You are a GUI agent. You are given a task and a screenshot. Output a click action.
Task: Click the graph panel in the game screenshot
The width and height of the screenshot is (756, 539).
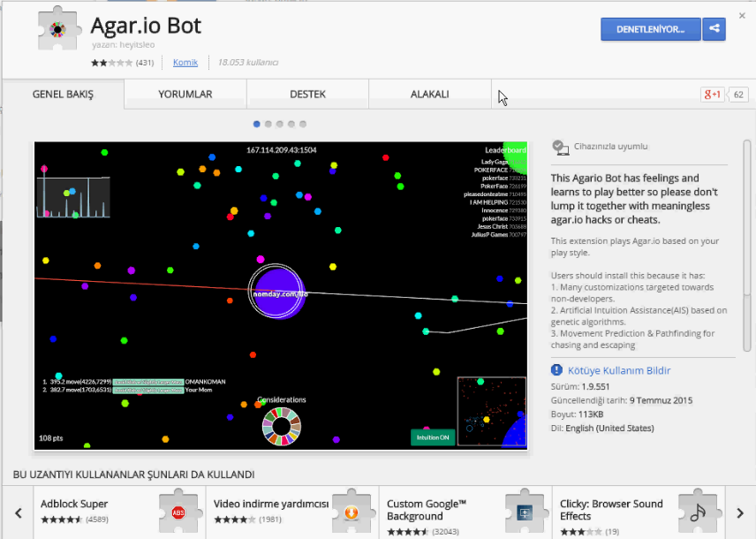(x=73, y=197)
